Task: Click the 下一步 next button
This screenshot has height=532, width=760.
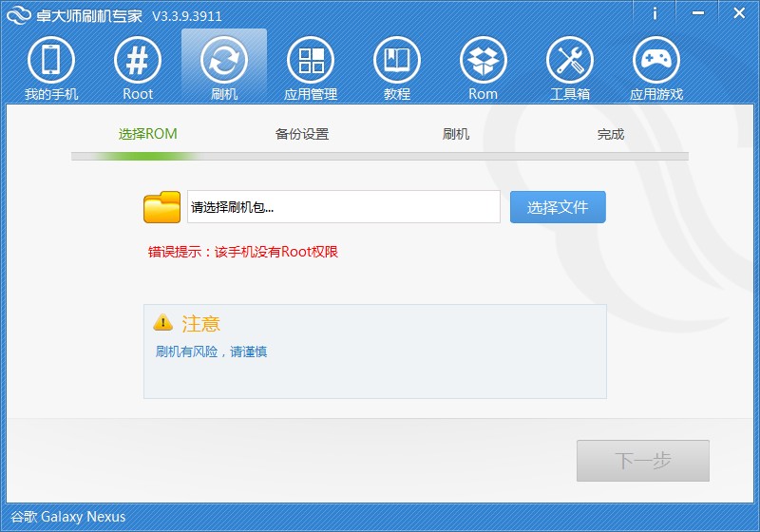Action: coord(643,461)
